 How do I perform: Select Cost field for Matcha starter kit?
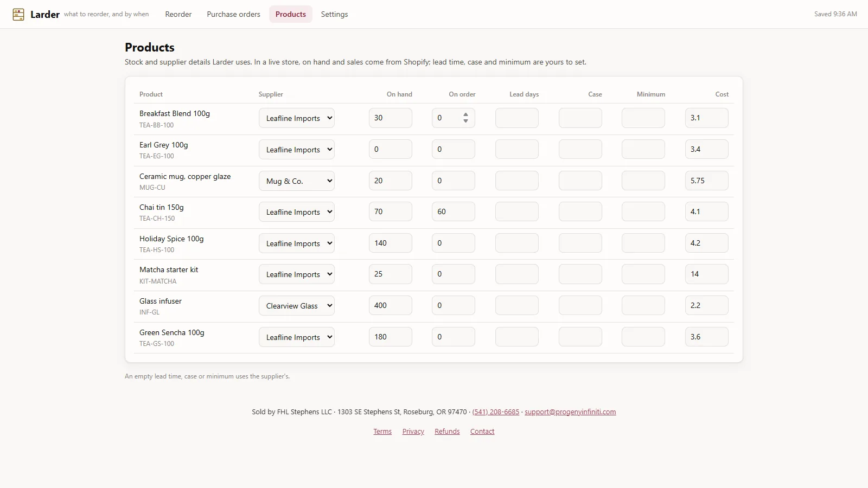(707, 274)
